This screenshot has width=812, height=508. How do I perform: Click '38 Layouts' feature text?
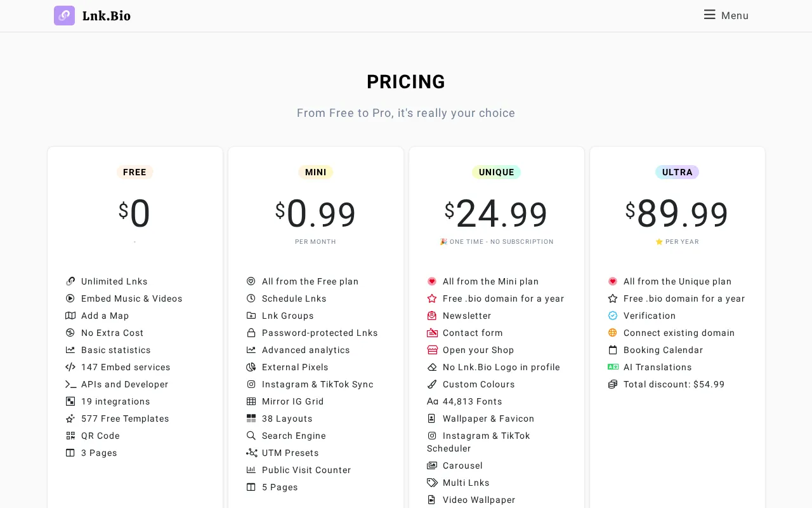coord(287,418)
